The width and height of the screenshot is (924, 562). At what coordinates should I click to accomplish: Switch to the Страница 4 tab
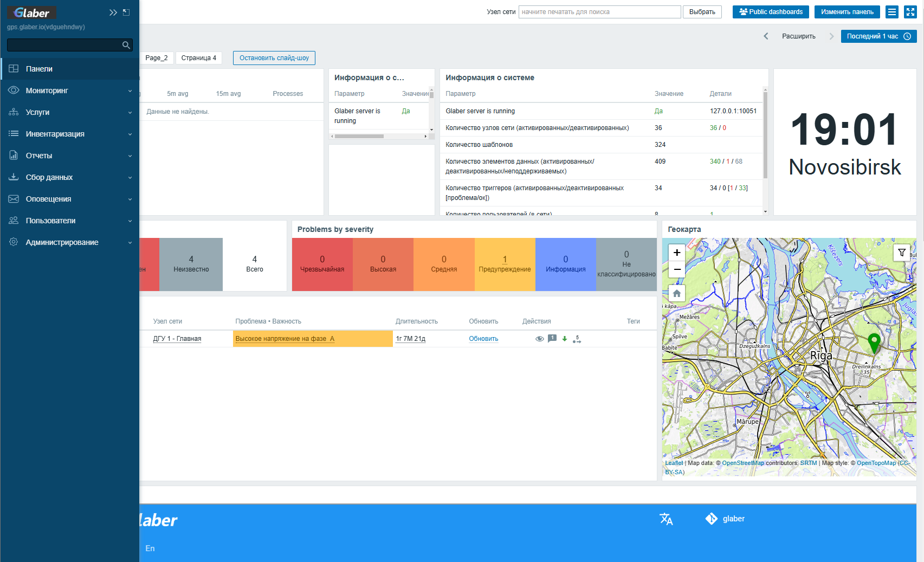(199, 58)
